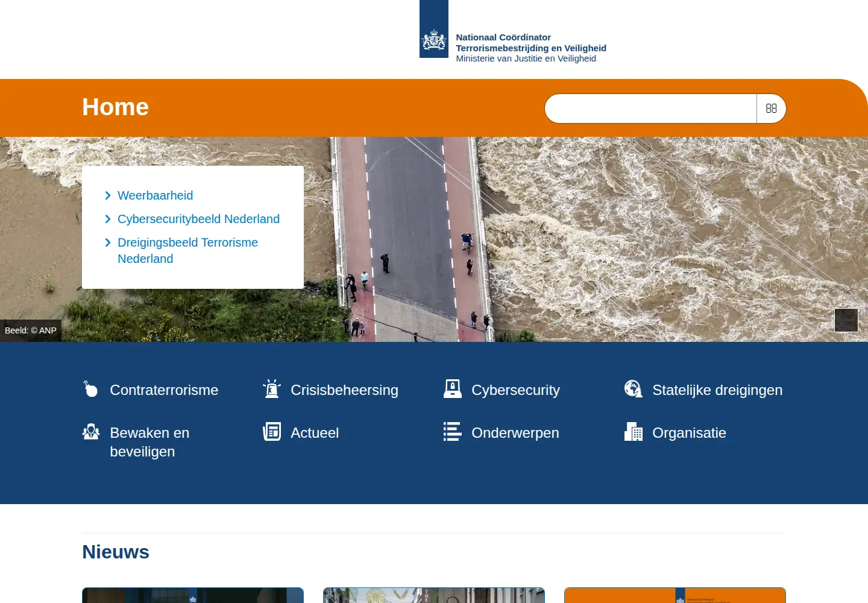Click the Actueel newspaper icon
Viewport: 868px width, 603px height.
272,432
